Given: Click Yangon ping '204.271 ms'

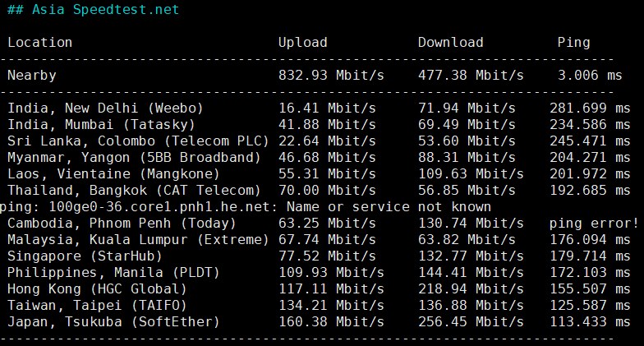Looking at the screenshot, I should 590,158.
